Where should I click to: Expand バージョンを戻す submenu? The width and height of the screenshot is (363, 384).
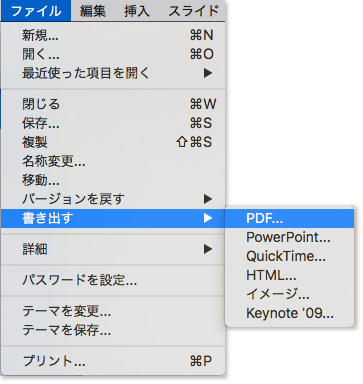point(113,199)
